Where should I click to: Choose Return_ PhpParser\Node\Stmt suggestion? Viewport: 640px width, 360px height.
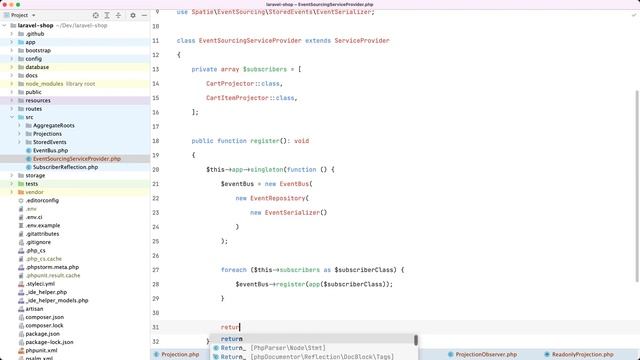pyautogui.click(x=312, y=348)
